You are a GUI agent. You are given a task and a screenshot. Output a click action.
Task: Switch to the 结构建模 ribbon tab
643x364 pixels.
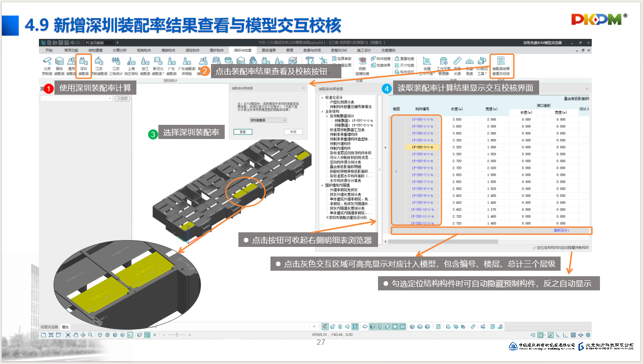(x=95, y=50)
